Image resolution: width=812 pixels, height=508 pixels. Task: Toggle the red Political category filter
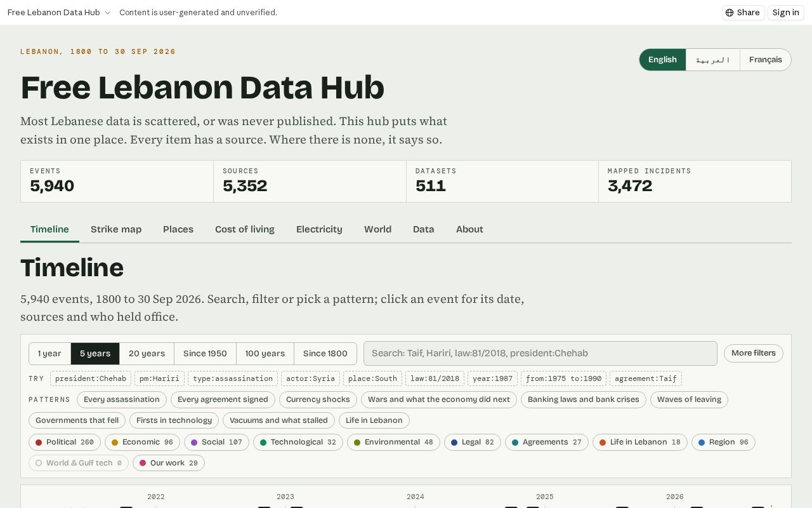pyautogui.click(x=65, y=442)
